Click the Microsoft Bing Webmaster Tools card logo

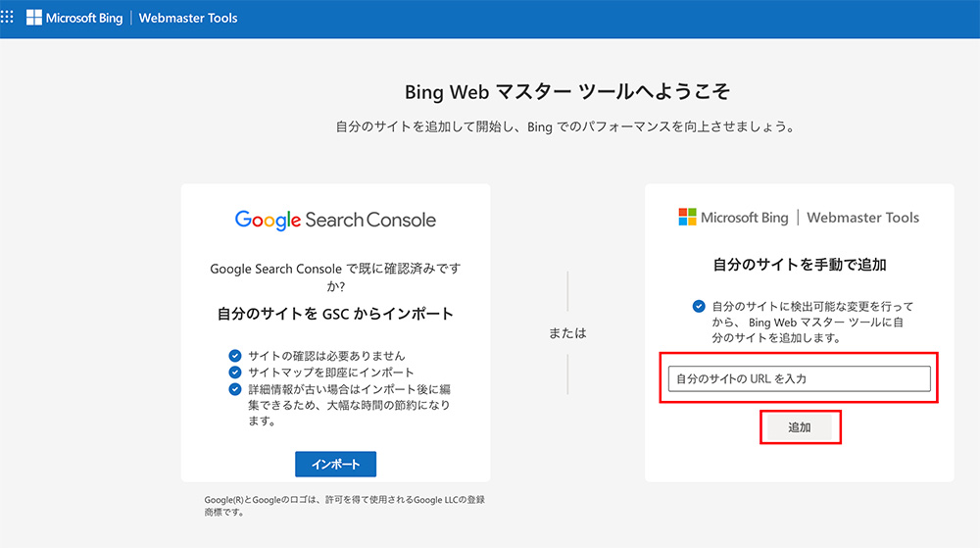(x=799, y=218)
